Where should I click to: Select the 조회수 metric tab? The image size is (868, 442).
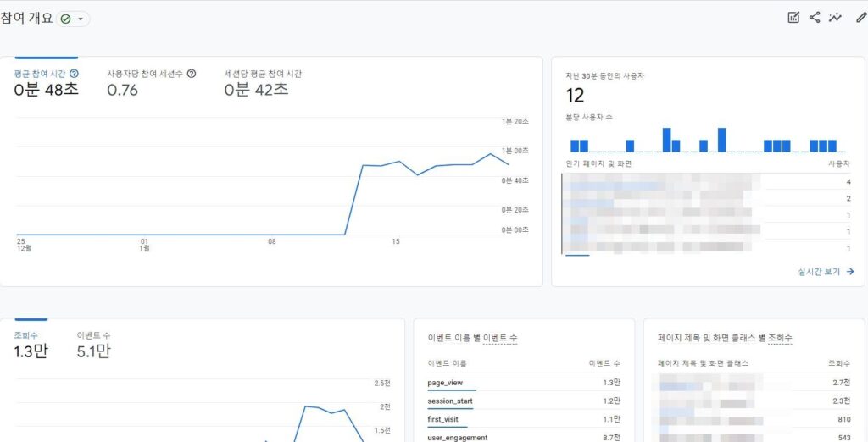(31, 345)
